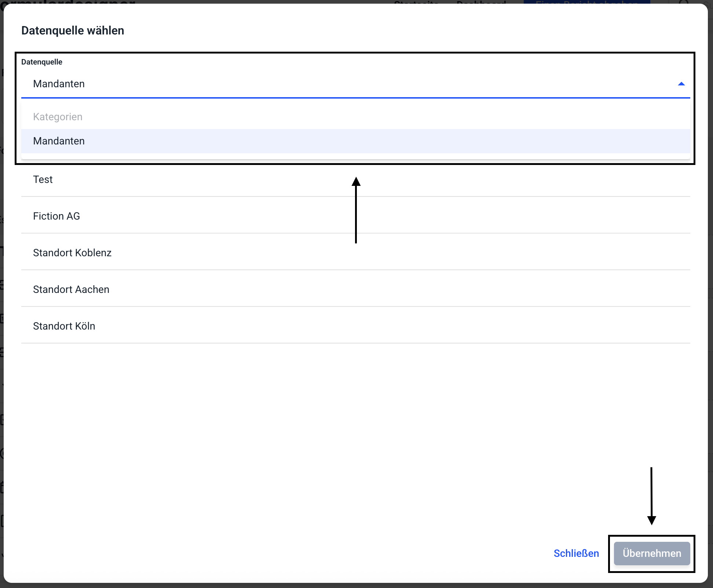Image resolution: width=713 pixels, height=588 pixels.
Task: Choose the greyed Kategorien option
Action: coord(58,117)
